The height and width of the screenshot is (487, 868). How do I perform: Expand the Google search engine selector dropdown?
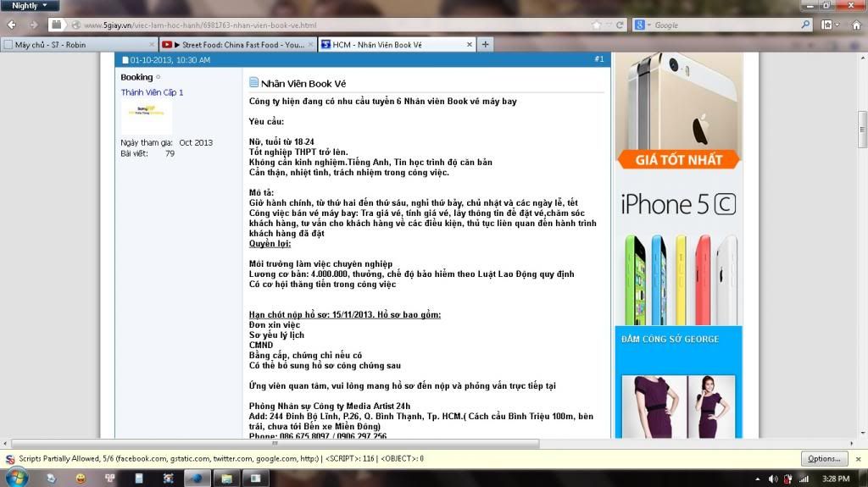tap(643, 25)
